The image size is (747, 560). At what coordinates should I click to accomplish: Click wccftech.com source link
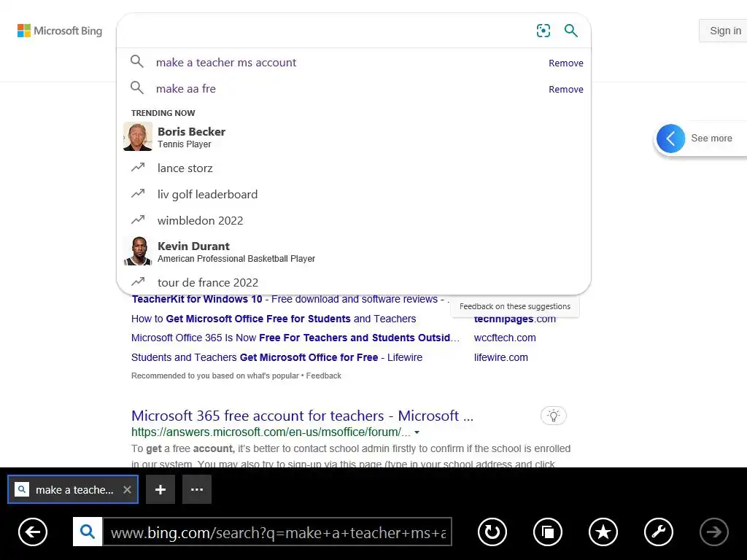pyautogui.click(x=505, y=338)
